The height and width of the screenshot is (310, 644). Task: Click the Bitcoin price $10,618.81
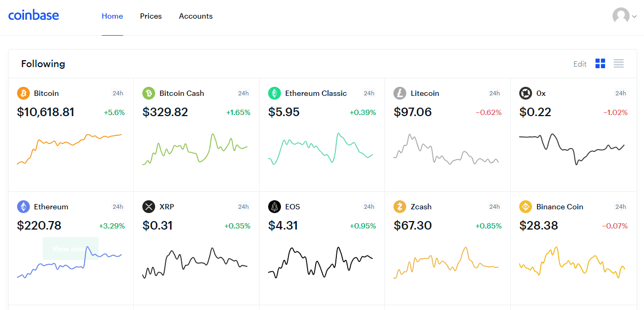point(46,112)
